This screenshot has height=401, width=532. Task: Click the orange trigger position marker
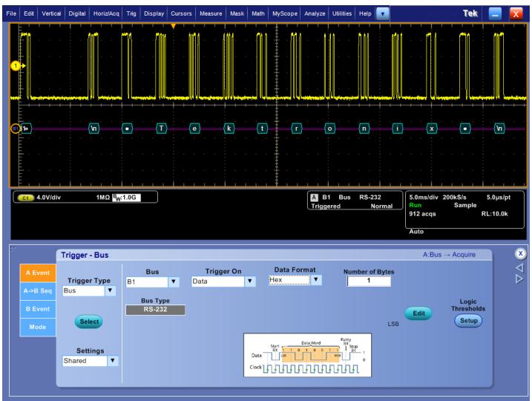[174, 26]
